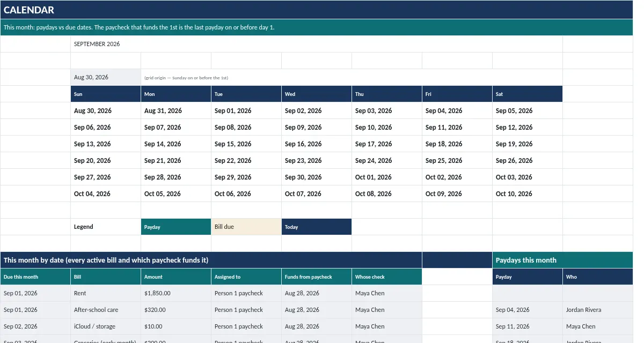
Task: Select the SEPTEMBER 2026 month cell
Action: [317, 44]
